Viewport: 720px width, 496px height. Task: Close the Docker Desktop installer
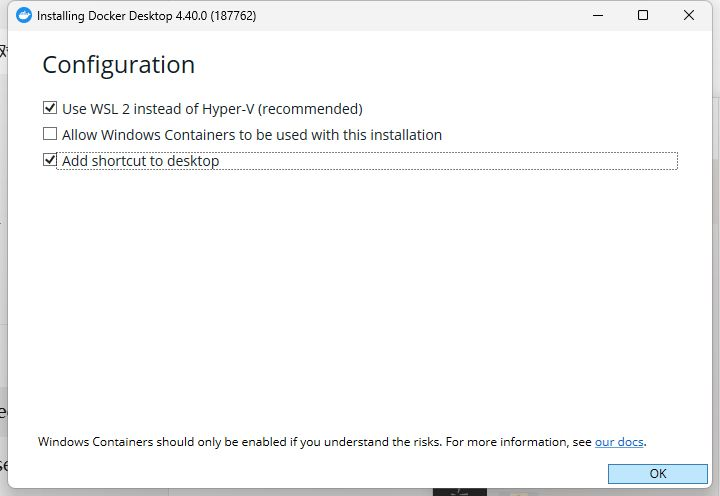click(689, 15)
